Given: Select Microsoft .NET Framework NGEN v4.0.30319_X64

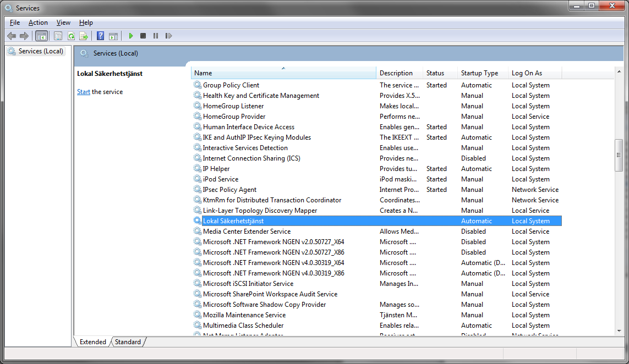Looking at the screenshot, I should (x=274, y=263).
